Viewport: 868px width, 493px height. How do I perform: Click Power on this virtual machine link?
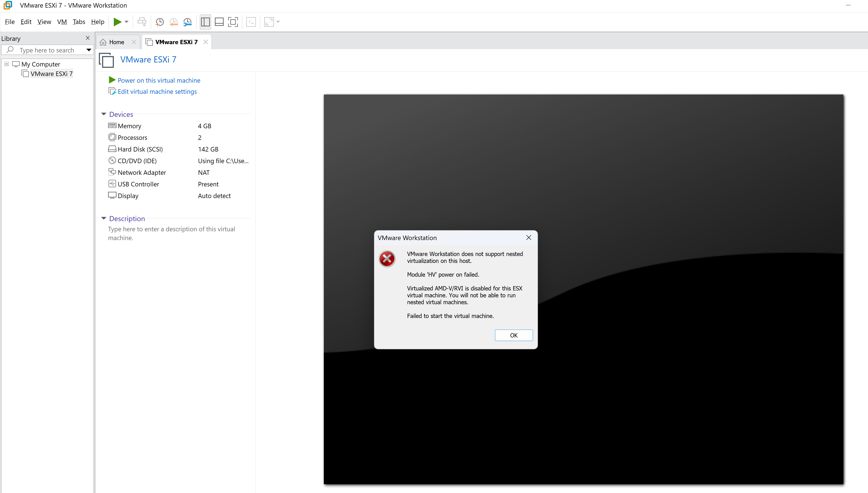[159, 80]
